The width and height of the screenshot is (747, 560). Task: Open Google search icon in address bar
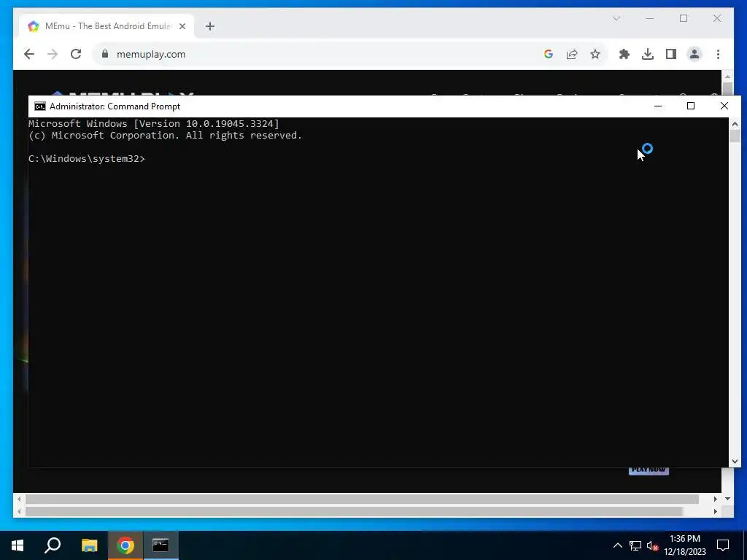(549, 54)
